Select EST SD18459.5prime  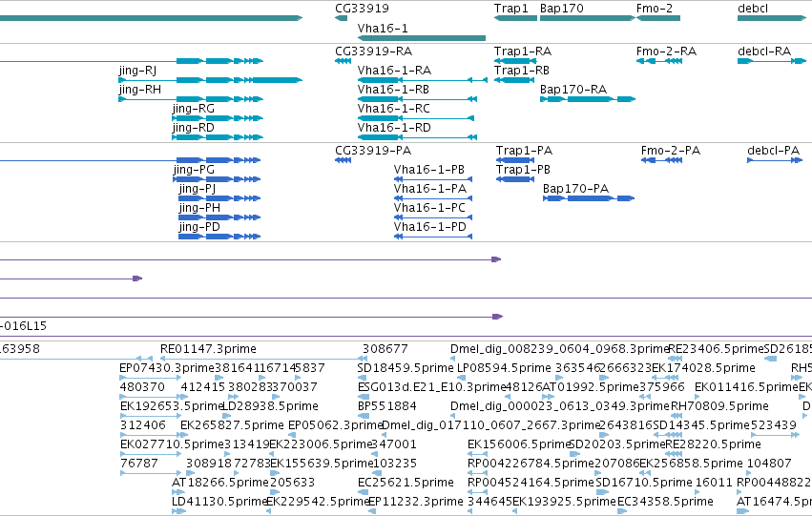coord(406,368)
